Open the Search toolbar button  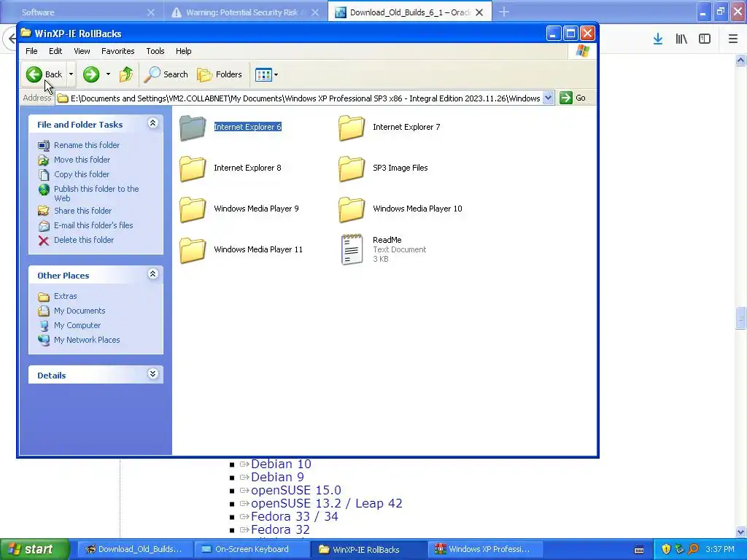pyautogui.click(x=166, y=74)
